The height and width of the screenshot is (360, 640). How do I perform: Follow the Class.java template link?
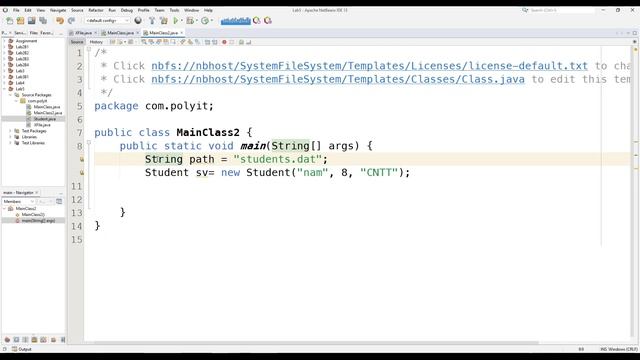[338, 79]
